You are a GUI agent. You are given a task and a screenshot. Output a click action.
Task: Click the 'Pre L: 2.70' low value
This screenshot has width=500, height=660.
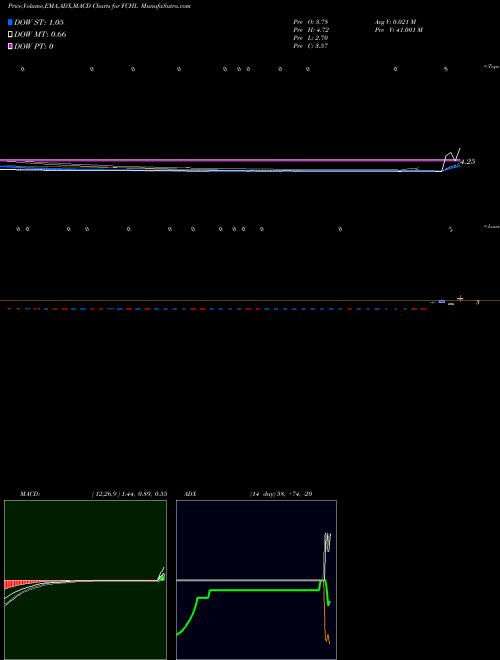(x=311, y=38)
